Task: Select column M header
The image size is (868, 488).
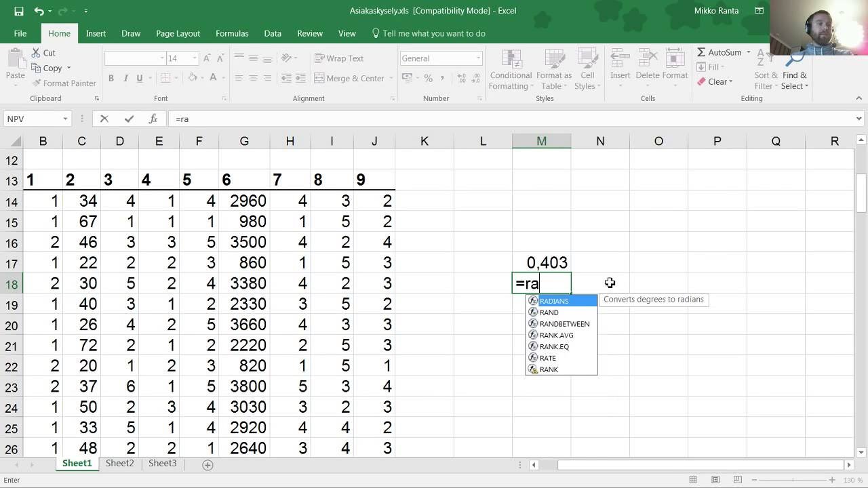Action: pos(541,141)
